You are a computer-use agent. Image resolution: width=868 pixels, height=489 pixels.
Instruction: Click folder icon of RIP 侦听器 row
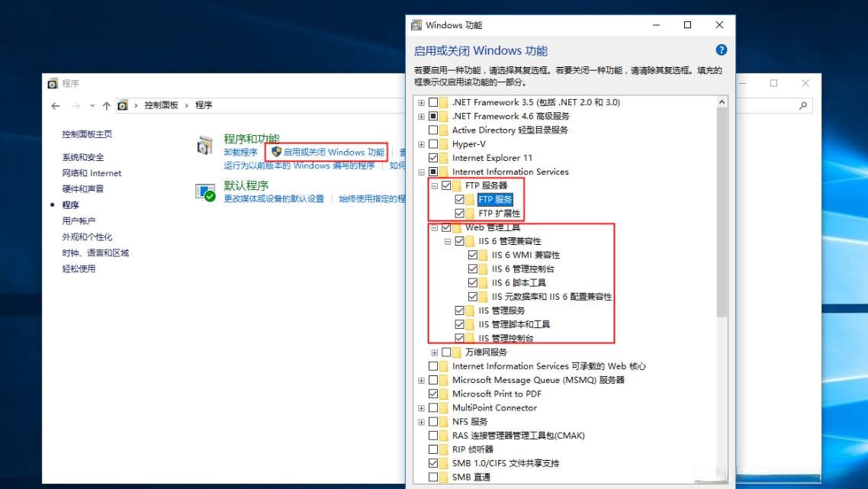pyautogui.click(x=444, y=449)
